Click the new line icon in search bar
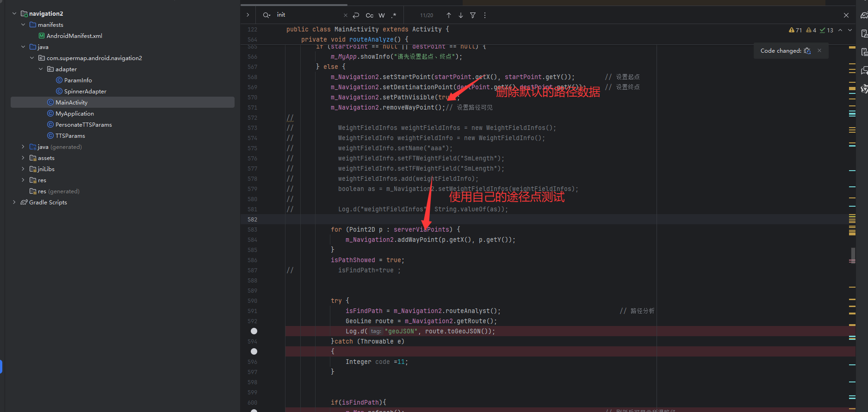The image size is (868, 412). pyautogui.click(x=356, y=15)
